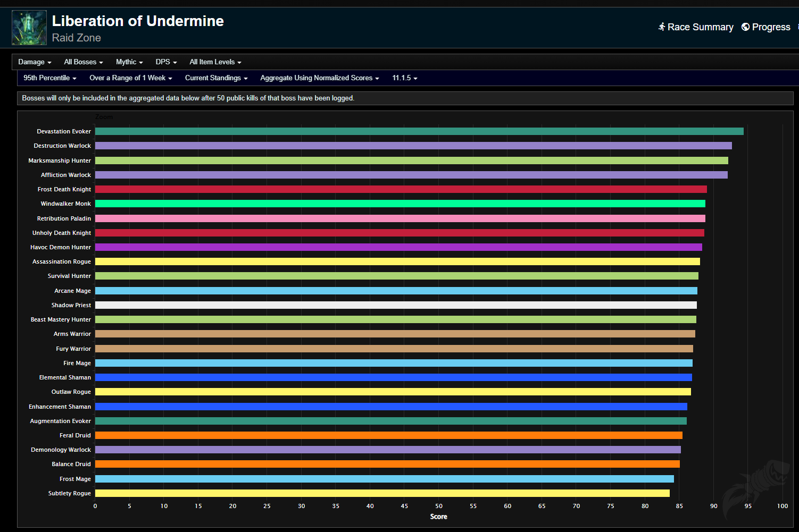This screenshot has height=532, width=799.
Task: Click the Arms Warrior label
Action: click(72, 334)
